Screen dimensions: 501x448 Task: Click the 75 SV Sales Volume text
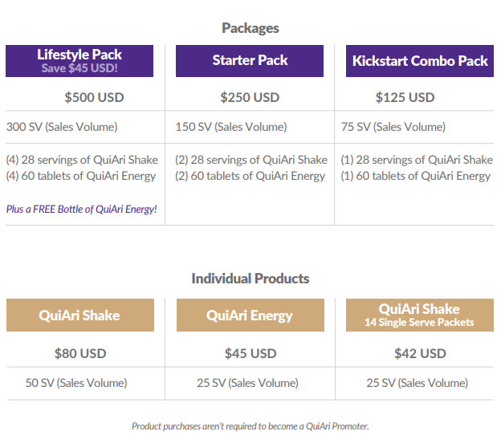[393, 127]
